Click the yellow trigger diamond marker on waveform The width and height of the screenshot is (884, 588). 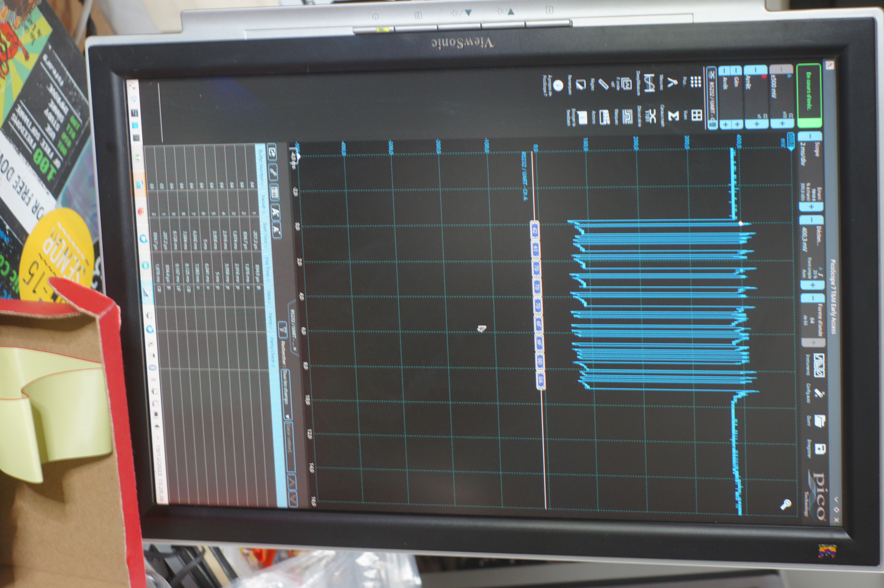tap(740, 224)
